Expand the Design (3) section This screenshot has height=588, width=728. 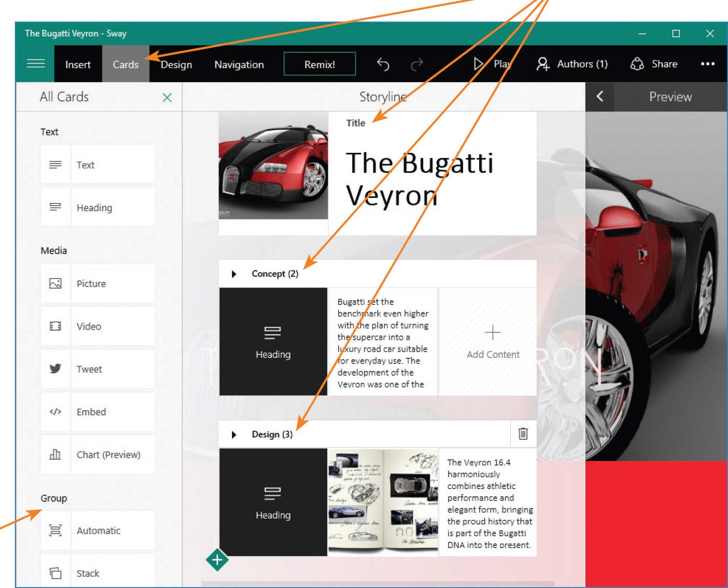click(x=234, y=435)
